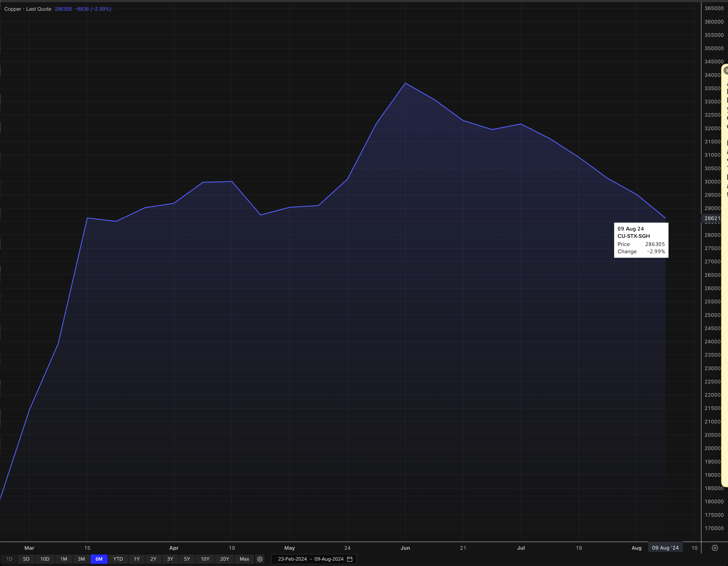The width and height of the screenshot is (728, 566).
Task: Select the 10D time range
Action: (x=45, y=559)
